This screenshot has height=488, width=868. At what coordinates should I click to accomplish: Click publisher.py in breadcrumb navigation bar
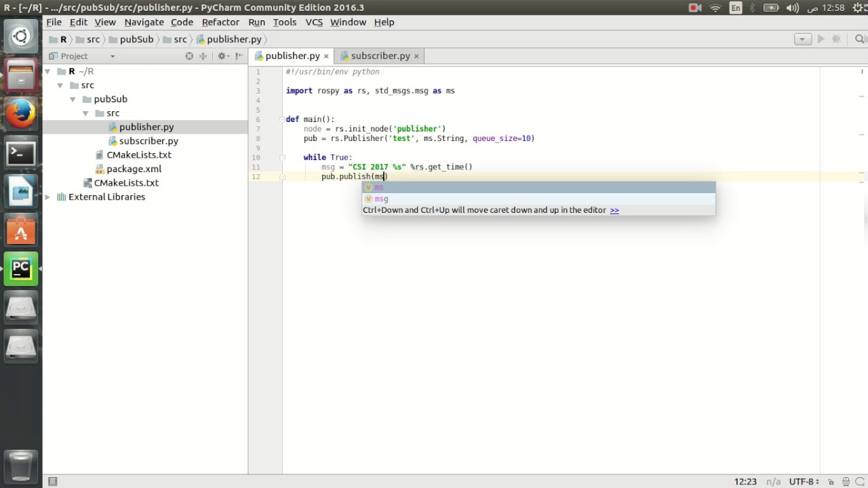click(x=234, y=39)
